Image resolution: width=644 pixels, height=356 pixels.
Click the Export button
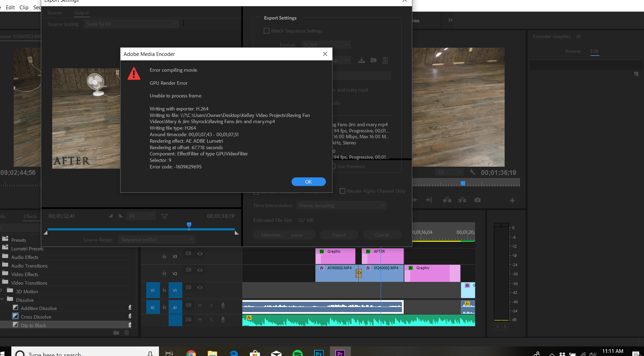pyautogui.click(x=339, y=235)
